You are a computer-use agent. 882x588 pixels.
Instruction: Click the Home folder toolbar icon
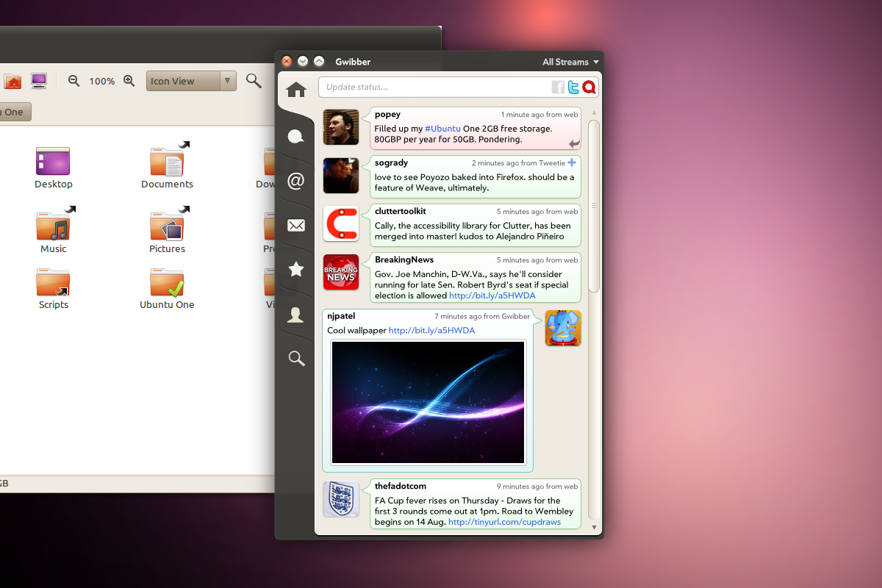click(x=12, y=82)
